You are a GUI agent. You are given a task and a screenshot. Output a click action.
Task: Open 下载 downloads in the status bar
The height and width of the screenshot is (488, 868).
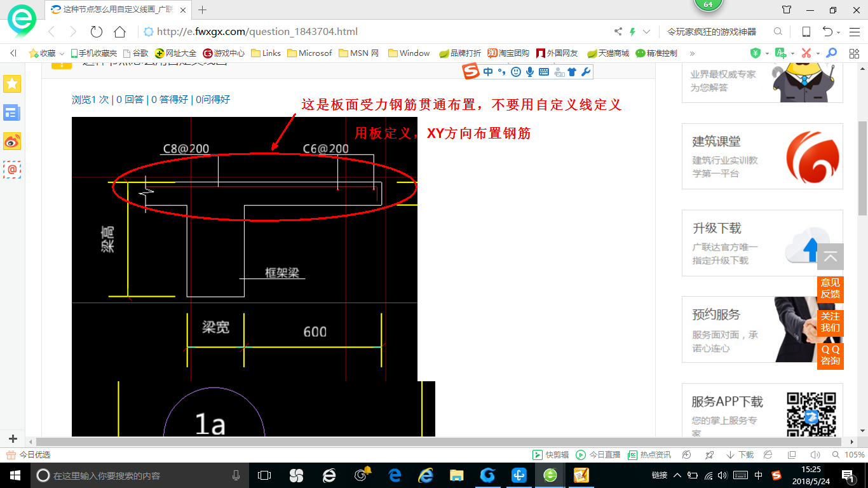(740, 455)
